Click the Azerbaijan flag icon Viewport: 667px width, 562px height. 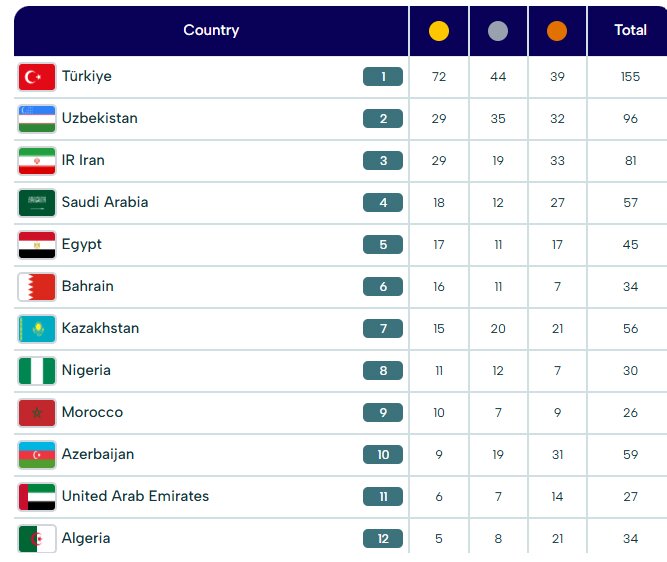point(37,455)
